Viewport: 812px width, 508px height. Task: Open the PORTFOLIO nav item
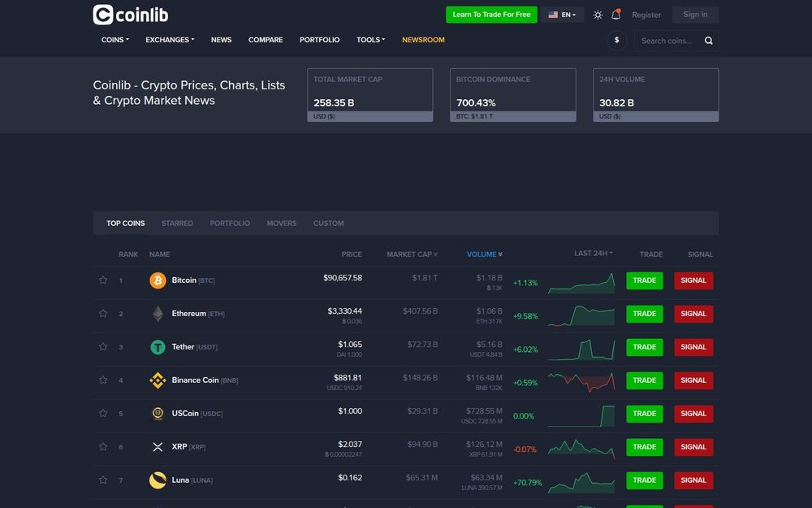click(319, 40)
